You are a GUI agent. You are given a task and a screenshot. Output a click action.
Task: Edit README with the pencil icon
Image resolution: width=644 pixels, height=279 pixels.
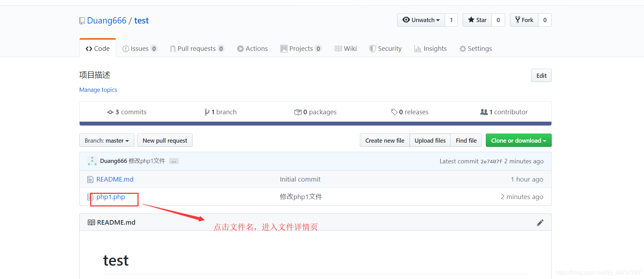(540, 223)
